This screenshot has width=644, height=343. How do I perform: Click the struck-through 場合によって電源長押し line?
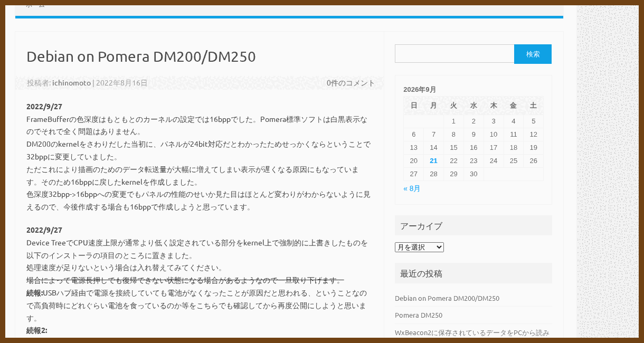click(x=185, y=280)
